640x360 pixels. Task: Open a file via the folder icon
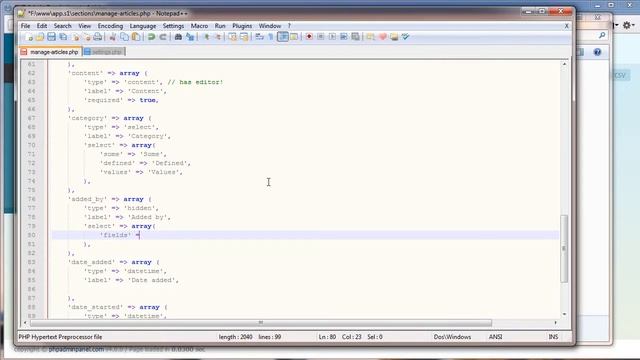tap(40, 37)
